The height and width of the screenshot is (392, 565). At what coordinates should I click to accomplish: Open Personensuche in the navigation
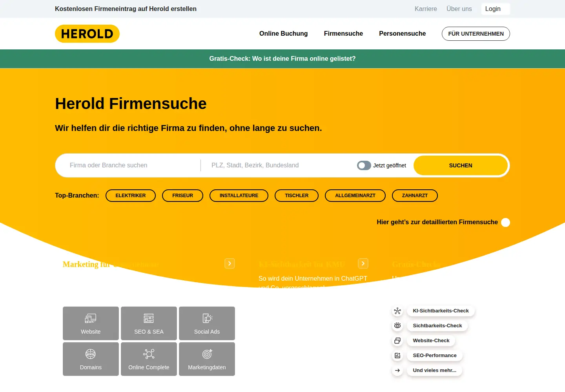[x=402, y=34]
